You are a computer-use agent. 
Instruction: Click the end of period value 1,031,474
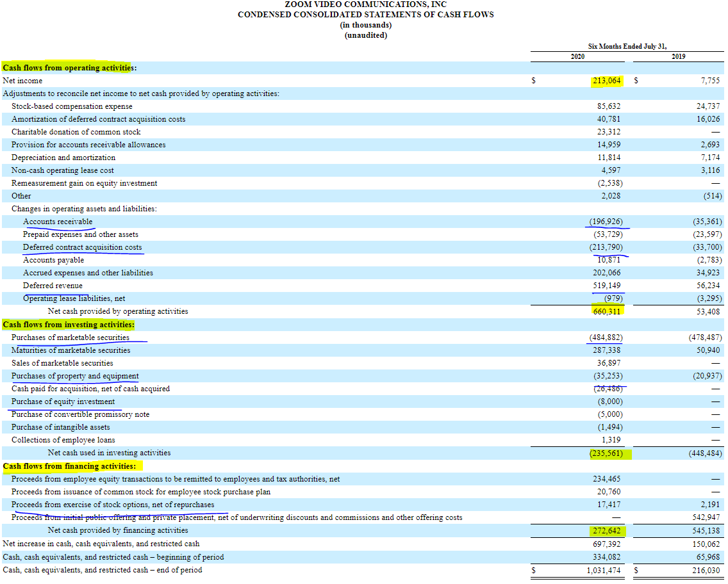[603, 570]
